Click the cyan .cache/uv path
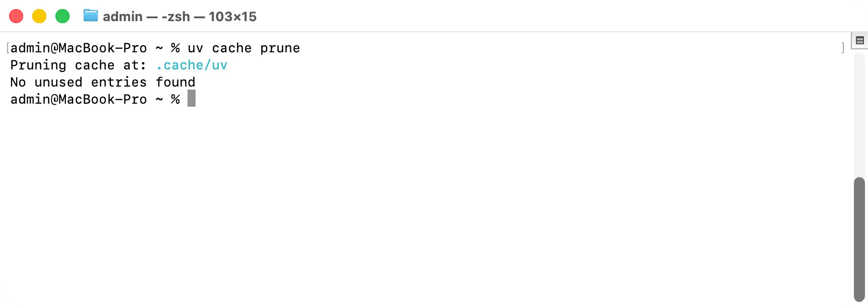This screenshot has height=305, width=868. [x=192, y=65]
